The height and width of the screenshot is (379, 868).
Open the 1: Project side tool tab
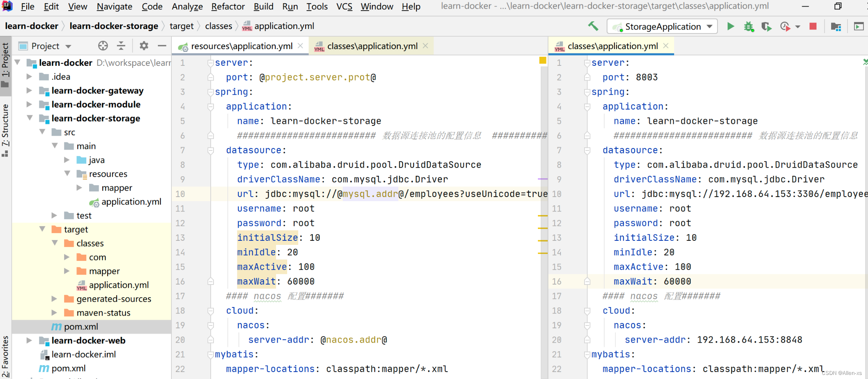coord(5,65)
